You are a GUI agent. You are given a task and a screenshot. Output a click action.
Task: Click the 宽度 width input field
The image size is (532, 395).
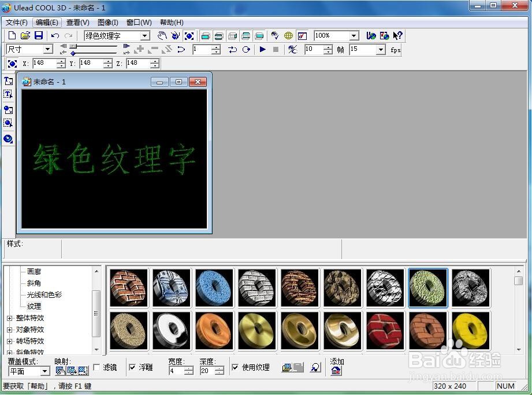coord(177,371)
